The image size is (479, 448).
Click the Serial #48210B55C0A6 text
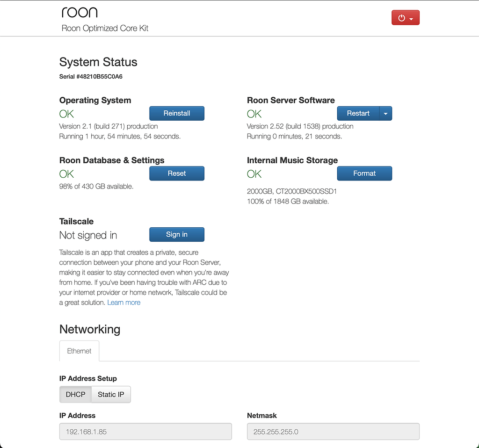coord(90,76)
